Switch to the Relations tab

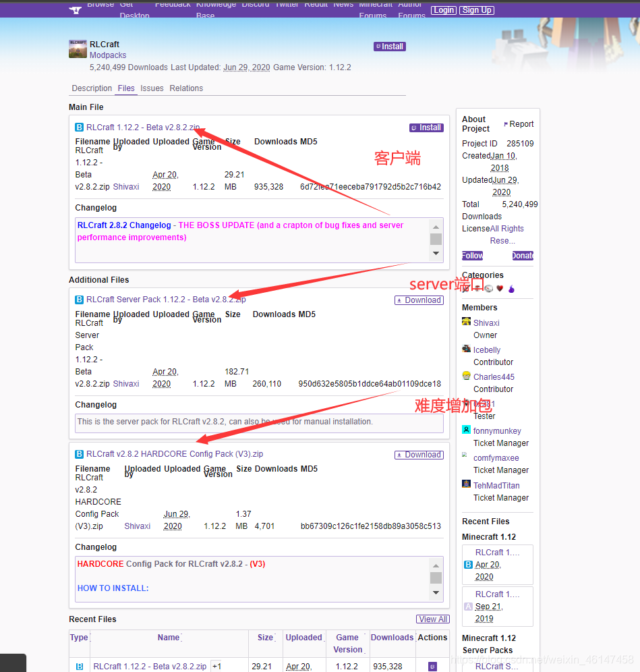[186, 88]
